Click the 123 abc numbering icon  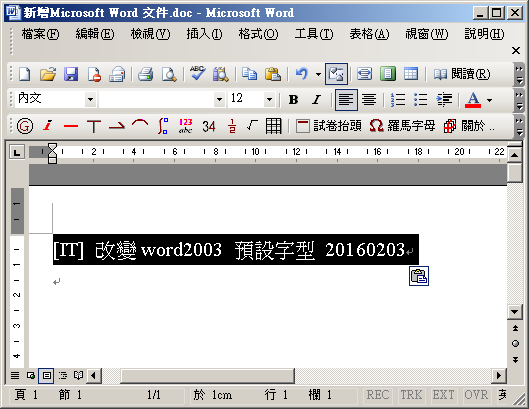186,126
